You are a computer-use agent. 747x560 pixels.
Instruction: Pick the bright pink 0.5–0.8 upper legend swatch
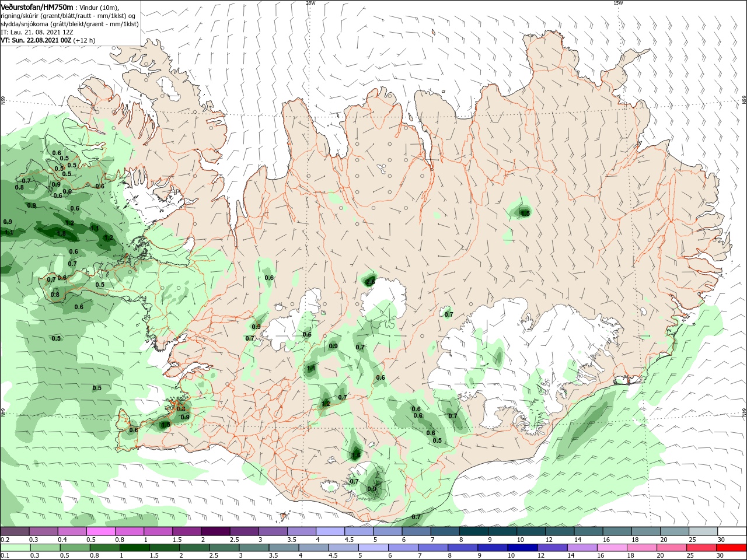tap(101, 531)
